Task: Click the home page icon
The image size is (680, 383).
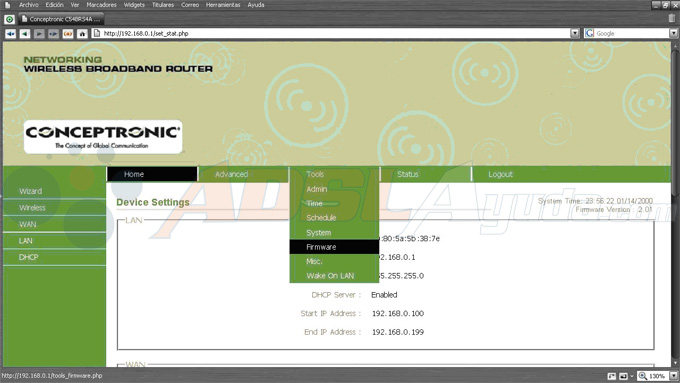Action: pyautogui.click(x=82, y=33)
